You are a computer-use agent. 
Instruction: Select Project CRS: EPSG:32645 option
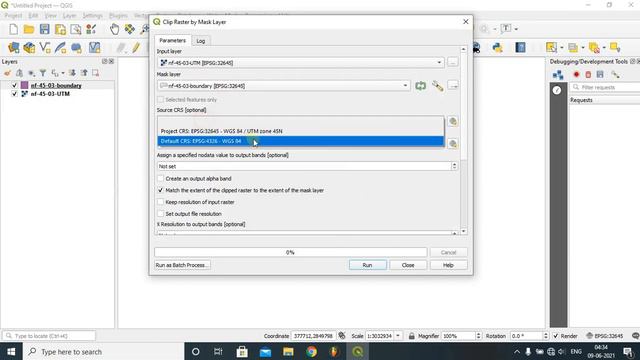301,131
